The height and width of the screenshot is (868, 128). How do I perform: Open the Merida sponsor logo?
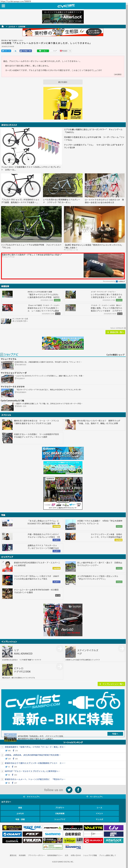click(x=53, y=828)
